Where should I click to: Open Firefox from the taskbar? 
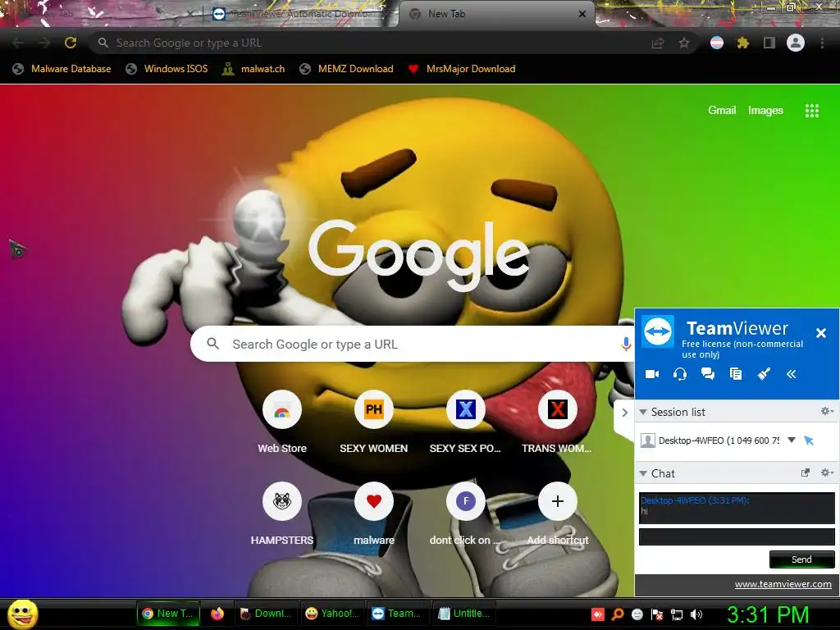[217, 614]
